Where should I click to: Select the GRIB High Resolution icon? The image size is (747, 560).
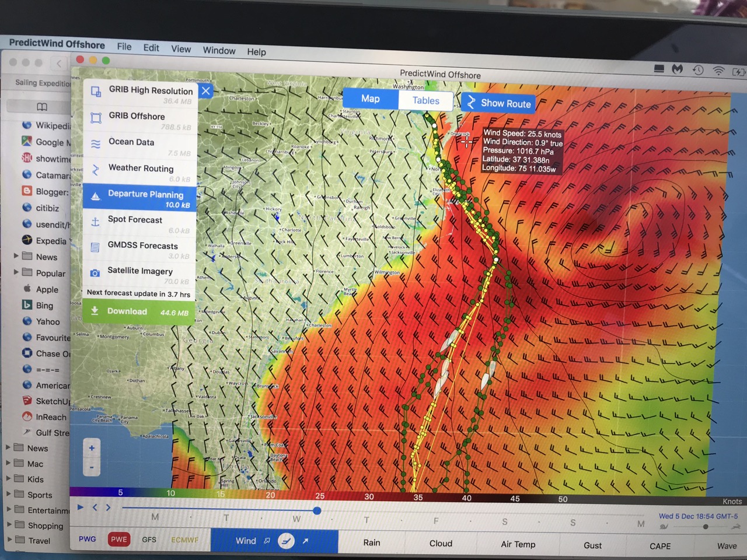pos(96,92)
